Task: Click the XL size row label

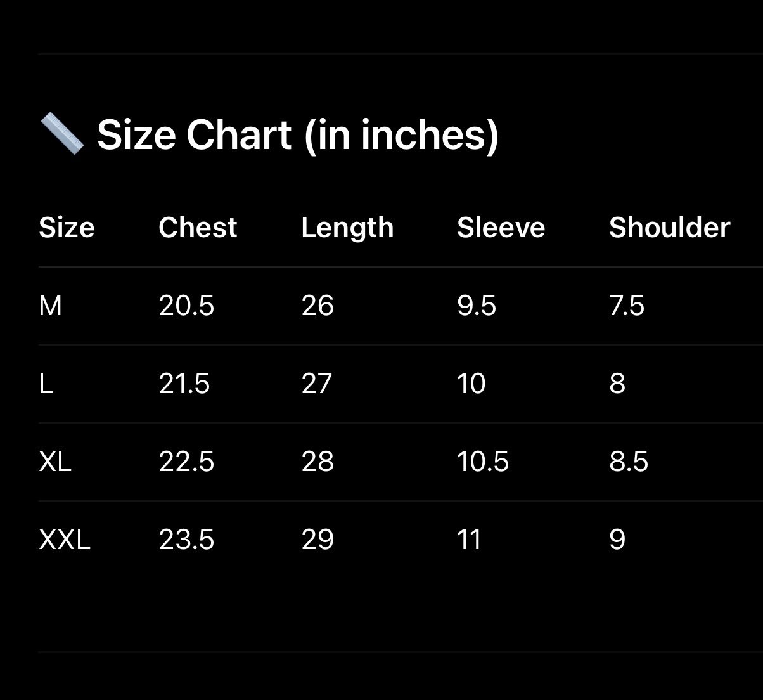Action: click(55, 462)
